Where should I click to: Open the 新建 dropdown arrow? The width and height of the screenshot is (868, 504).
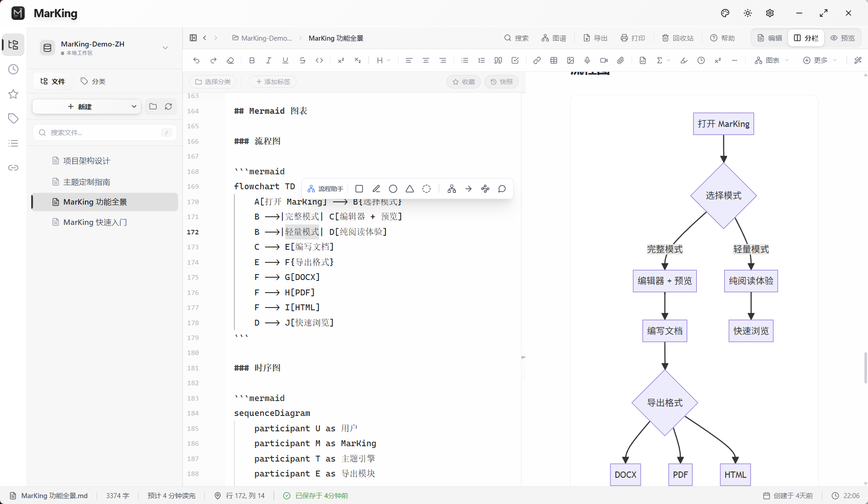click(x=134, y=107)
